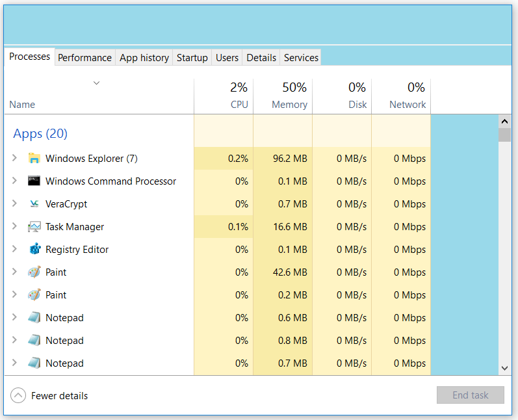Expand the VeraCrypt process row
Image resolution: width=518 pixels, height=420 pixels.
(x=14, y=203)
